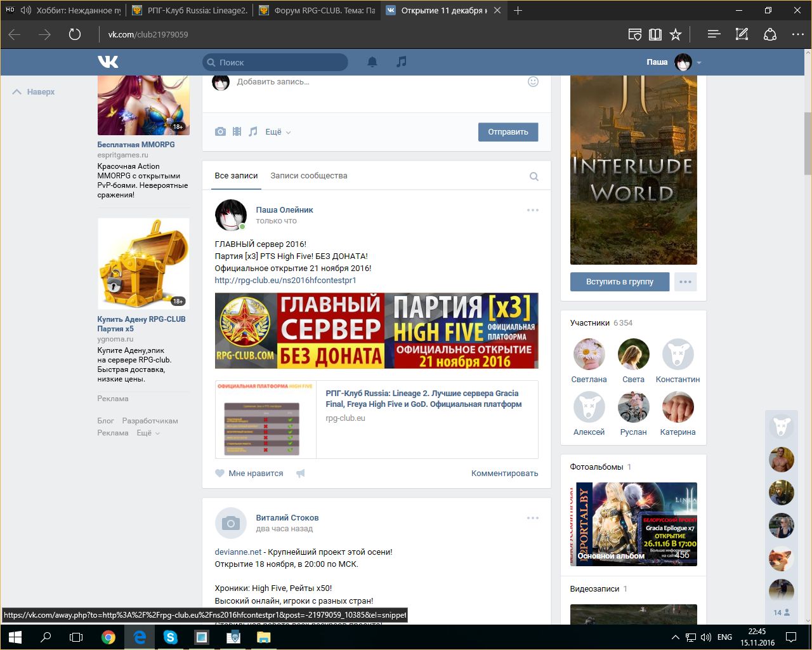Open member Светлана's avatar
The image size is (812, 650).
[x=589, y=354]
